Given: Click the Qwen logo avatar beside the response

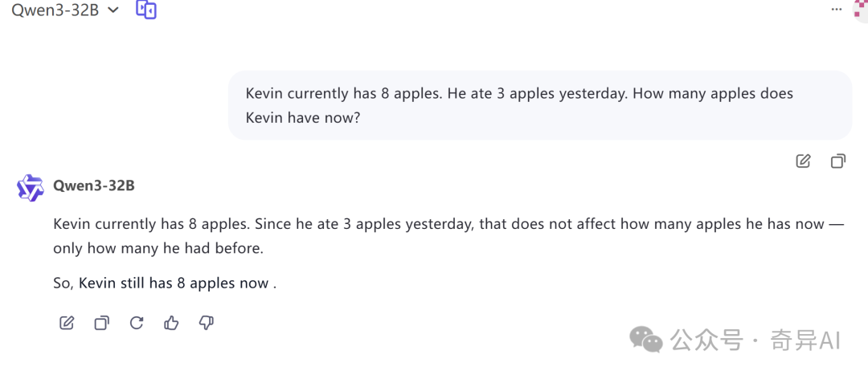Looking at the screenshot, I should pos(30,188).
